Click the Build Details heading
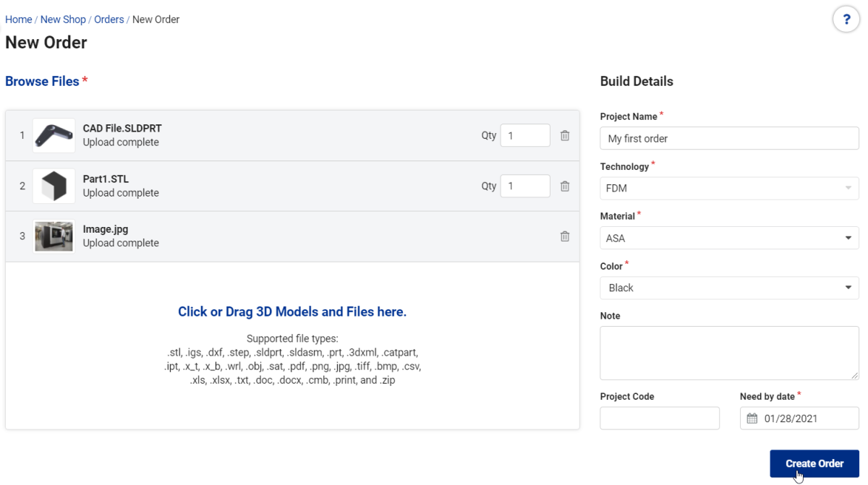The image size is (868, 485). pyautogui.click(x=637, y=81)
